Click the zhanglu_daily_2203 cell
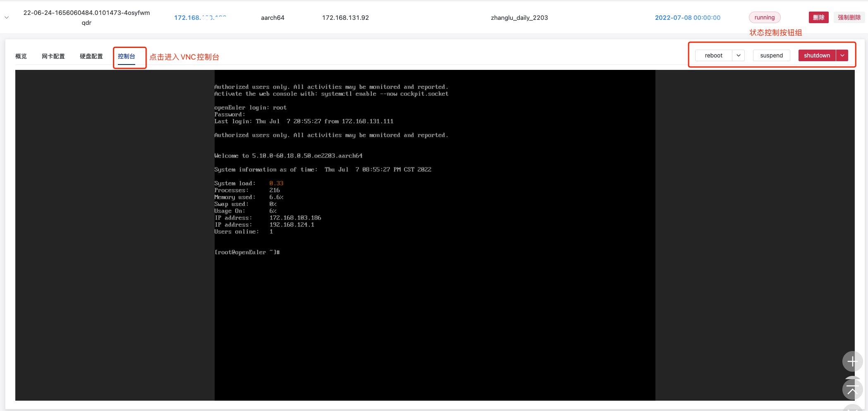The height and width of the screenshot is (411, 868). pos(519,18)
